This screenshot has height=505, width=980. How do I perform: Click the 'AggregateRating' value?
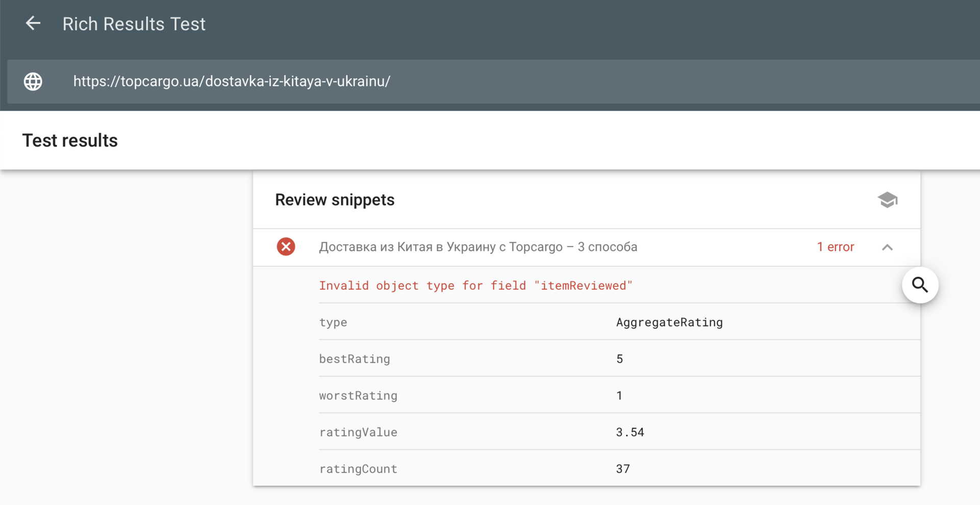click(669, 322)
